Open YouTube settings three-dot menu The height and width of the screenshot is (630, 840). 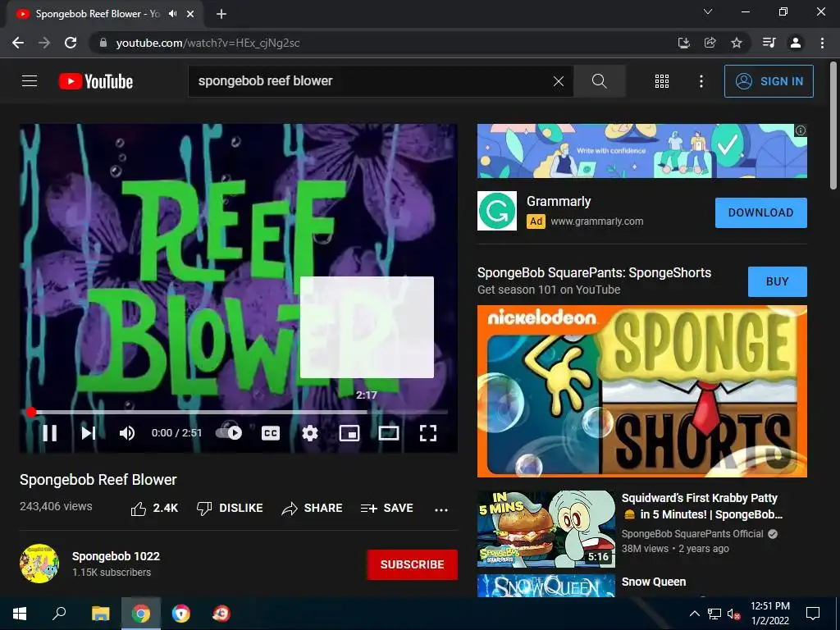[x=701, y=81]
